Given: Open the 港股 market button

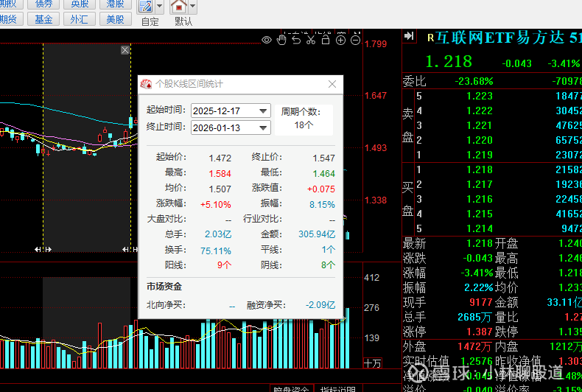Looking at the screenshot, I should [115, 4].
